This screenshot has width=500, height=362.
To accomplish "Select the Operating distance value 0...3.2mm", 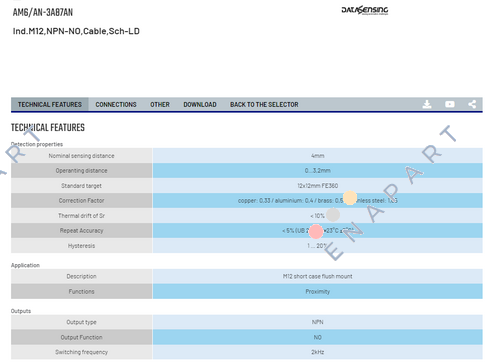I will pyautogui.click(x=317, y=170).
